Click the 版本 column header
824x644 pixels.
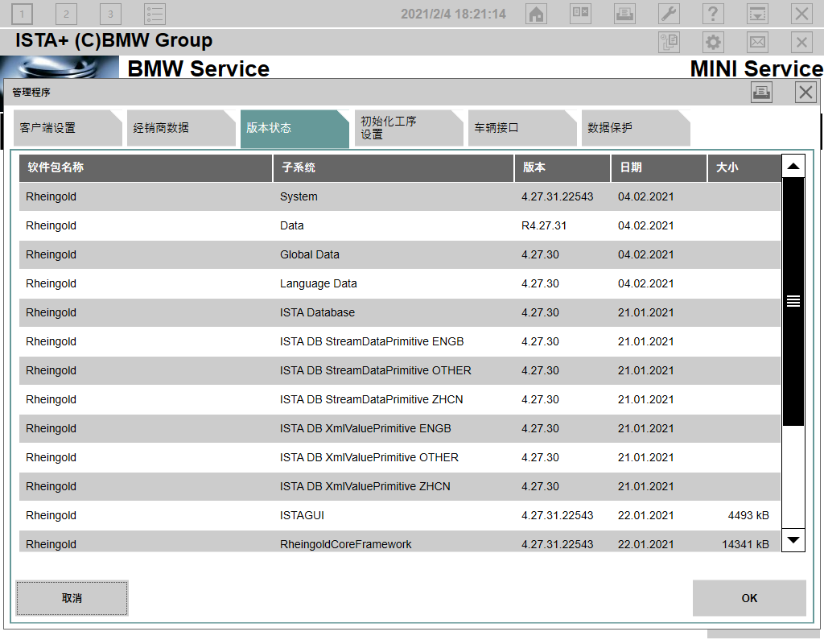[562, 167]
